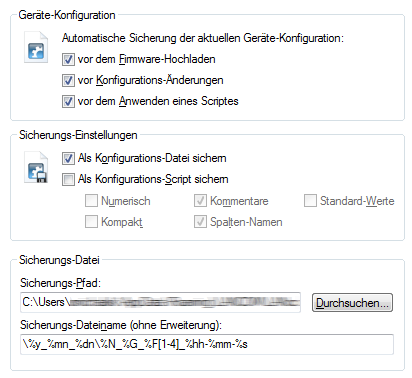Disable vor dem Anwenden eines Scriptes
This screenshot has height=378, width=412.
point(68,101)
